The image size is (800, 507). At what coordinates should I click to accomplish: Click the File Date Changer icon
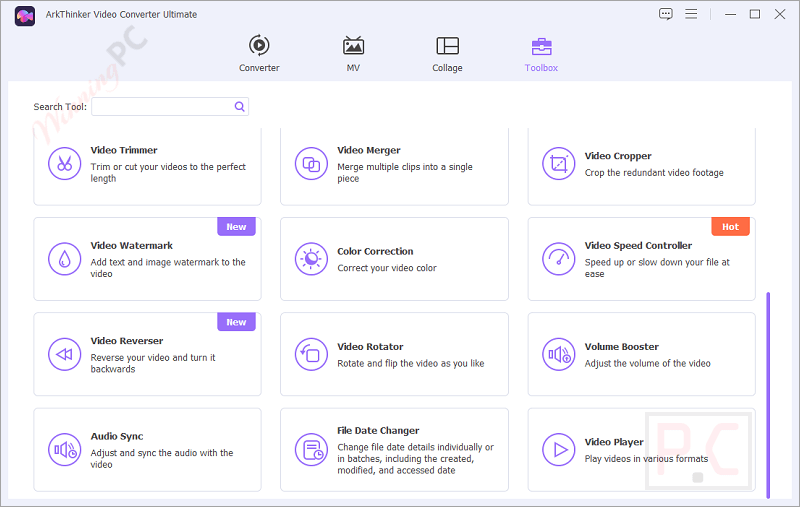311,449
